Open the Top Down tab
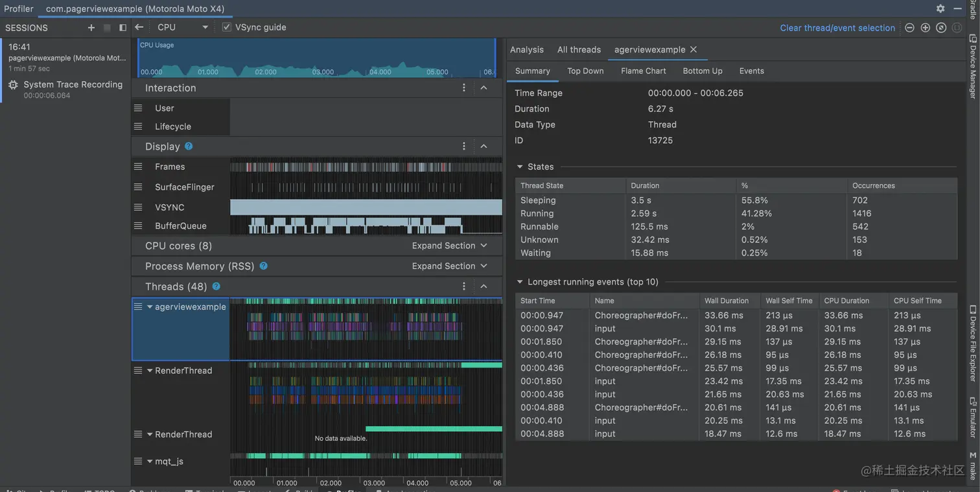Viewport: 980px width, 492px height. pos(585,71)
